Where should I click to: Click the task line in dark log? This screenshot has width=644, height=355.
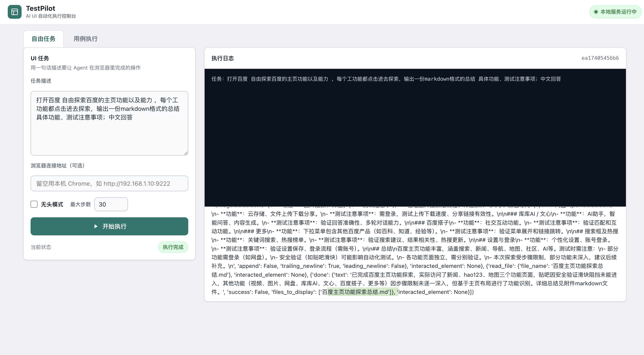[386, 79]
